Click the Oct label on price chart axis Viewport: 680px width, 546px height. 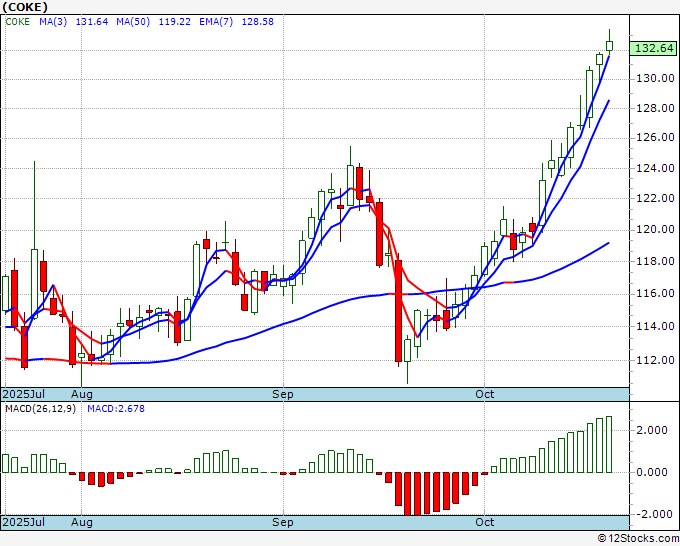(484, 394)
